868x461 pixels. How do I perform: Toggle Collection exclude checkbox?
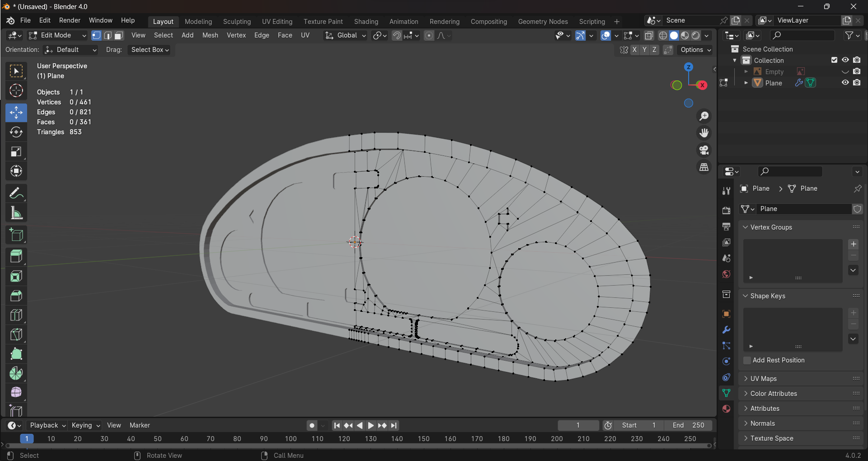tap(834, 60)
